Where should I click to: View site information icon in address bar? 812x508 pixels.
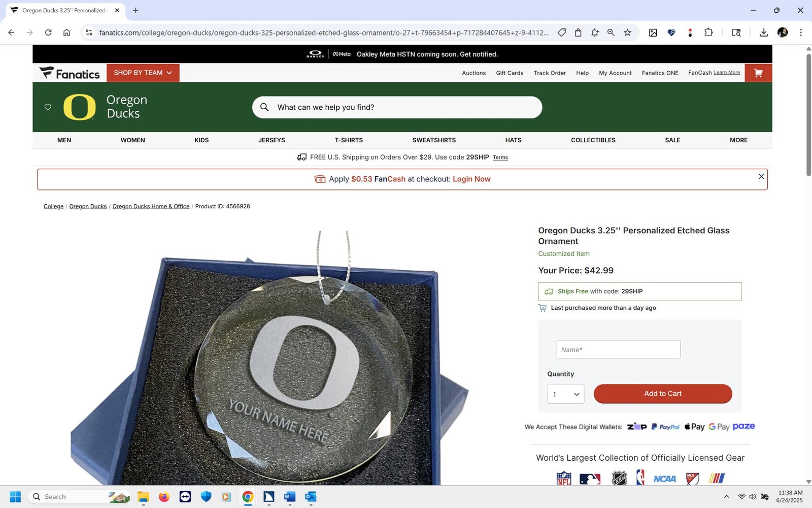tap(89, 33)
